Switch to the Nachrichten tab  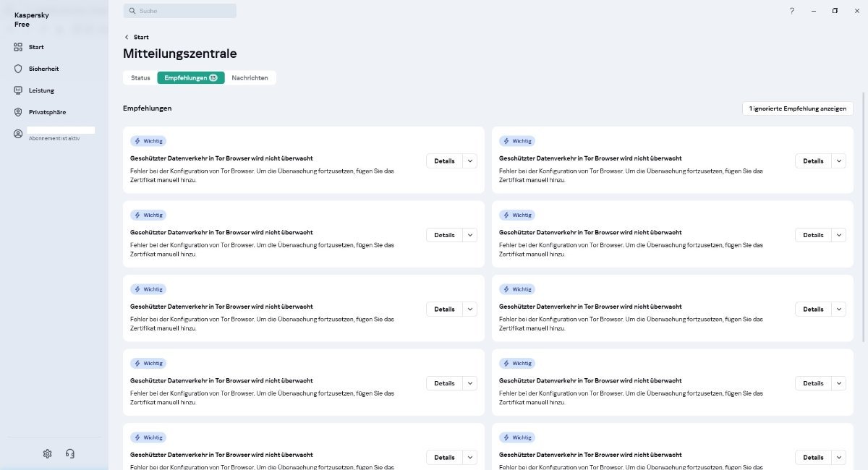point(250,77)
